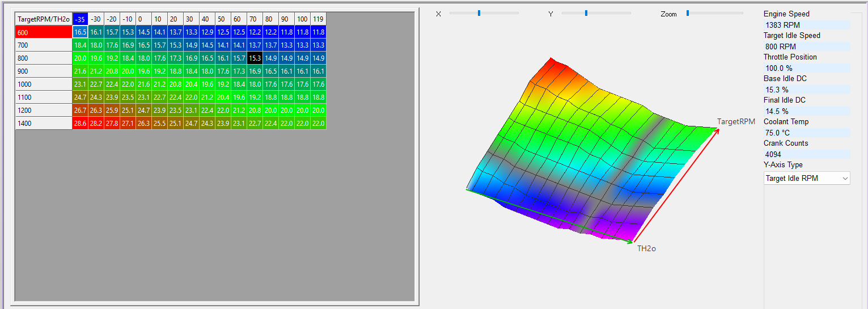This screenshot has height=309, width=868.
Task: Select cell 12.9 in the 600 row
Action: 207,32
